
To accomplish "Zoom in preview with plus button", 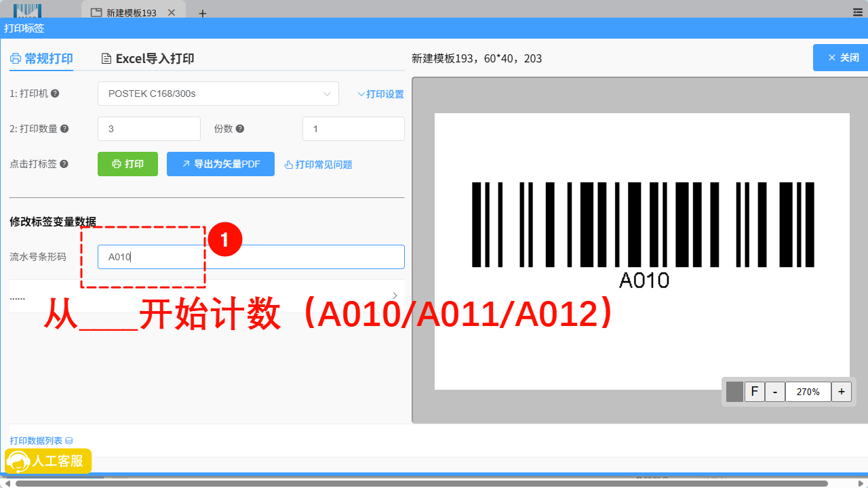I will (x=842, y=392).
